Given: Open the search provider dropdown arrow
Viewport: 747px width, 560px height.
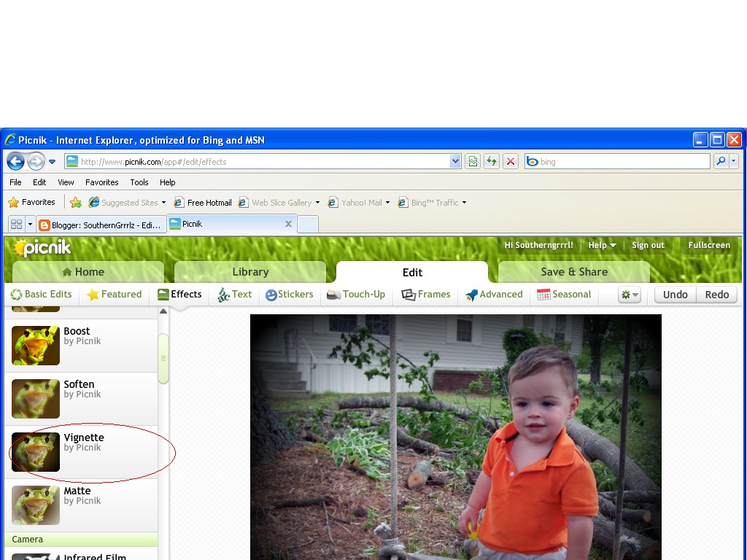Looking at the screenshot, I should click(734, 161).
